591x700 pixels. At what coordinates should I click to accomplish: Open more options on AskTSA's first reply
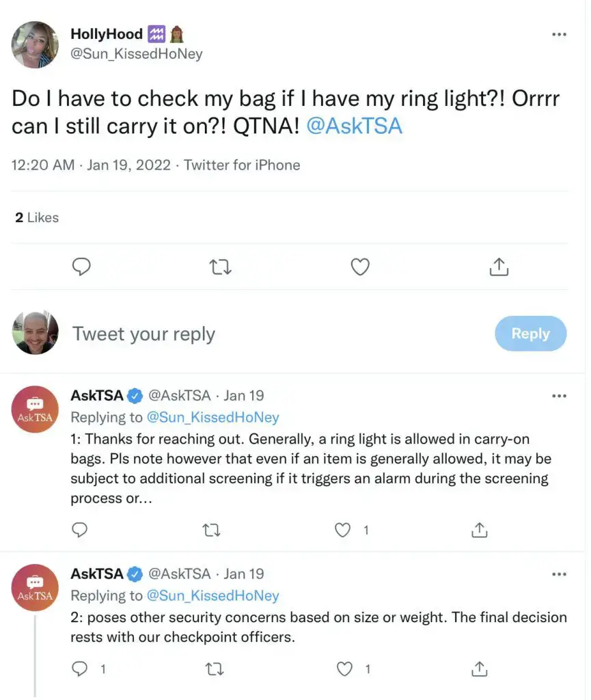coord(559,394)
